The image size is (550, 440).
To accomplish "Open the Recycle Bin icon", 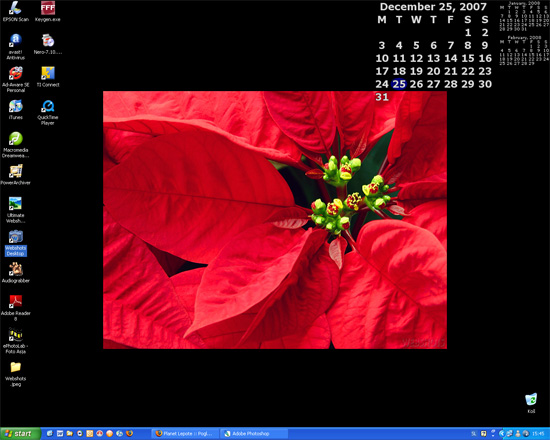I will point(531,403).
